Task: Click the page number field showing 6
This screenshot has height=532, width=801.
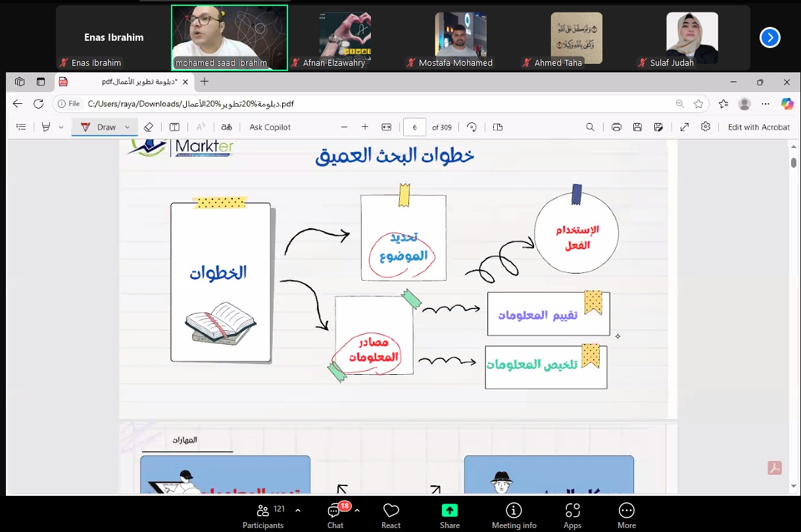Action: [x=414, y=127]
